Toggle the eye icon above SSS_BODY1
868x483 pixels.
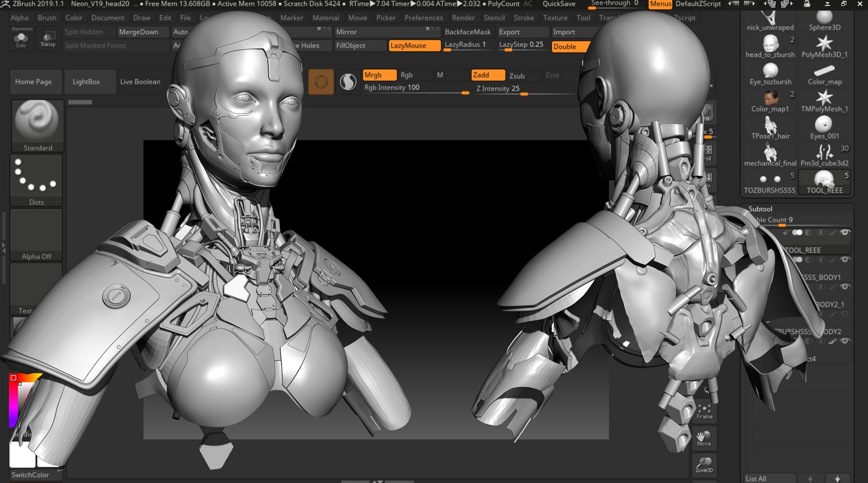point(845,260)
